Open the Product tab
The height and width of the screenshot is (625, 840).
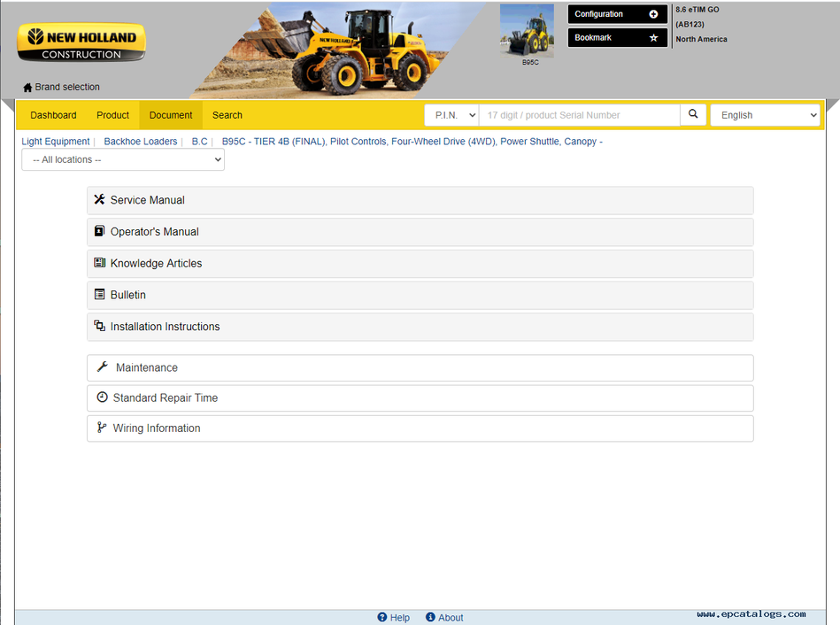pyautogui.click(x=112, y=115)
